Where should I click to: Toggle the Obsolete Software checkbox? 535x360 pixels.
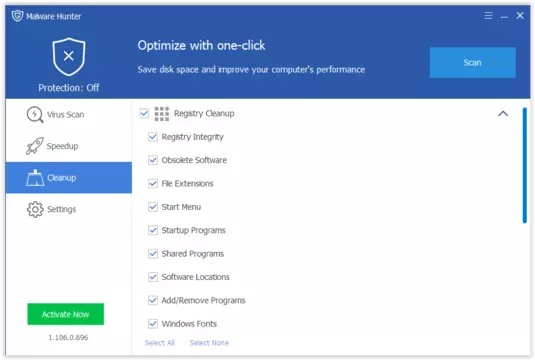[x=153, y=160]
